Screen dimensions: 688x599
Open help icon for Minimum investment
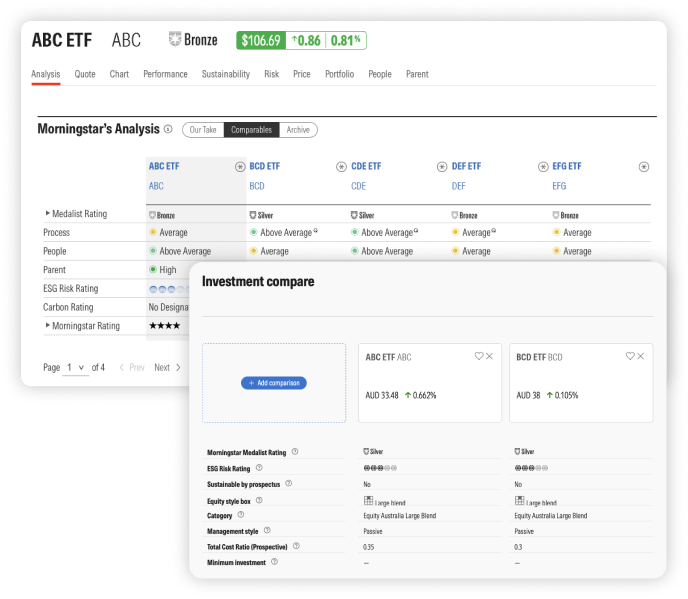coord(274,562)
